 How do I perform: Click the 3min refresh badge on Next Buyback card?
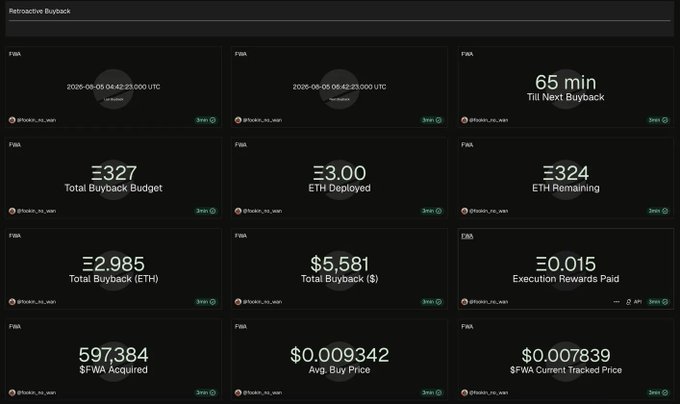click(432, 120)
